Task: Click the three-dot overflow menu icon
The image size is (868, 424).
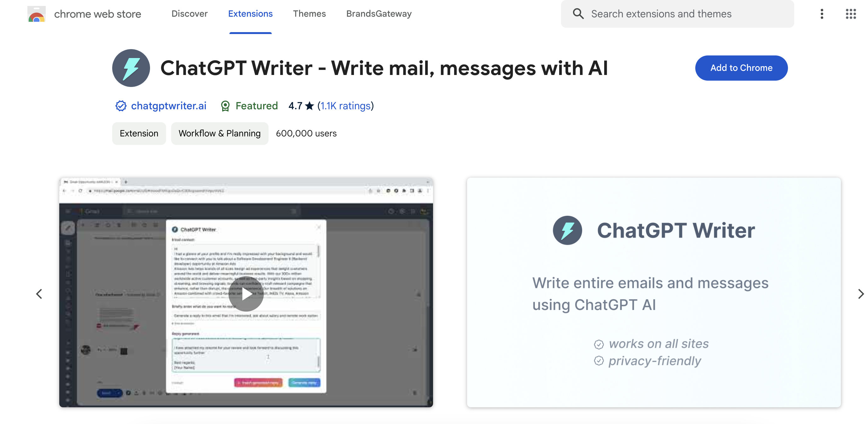Action: point(821,14)
